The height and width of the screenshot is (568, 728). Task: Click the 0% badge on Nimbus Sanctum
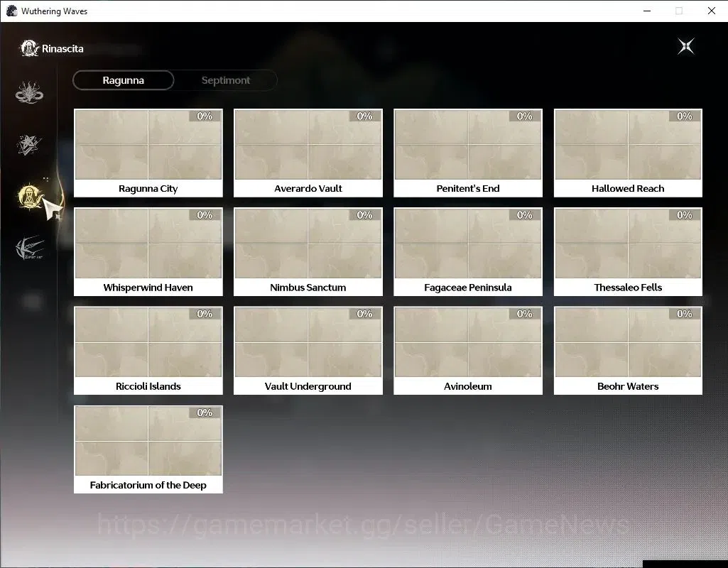(x=365, y=215)
